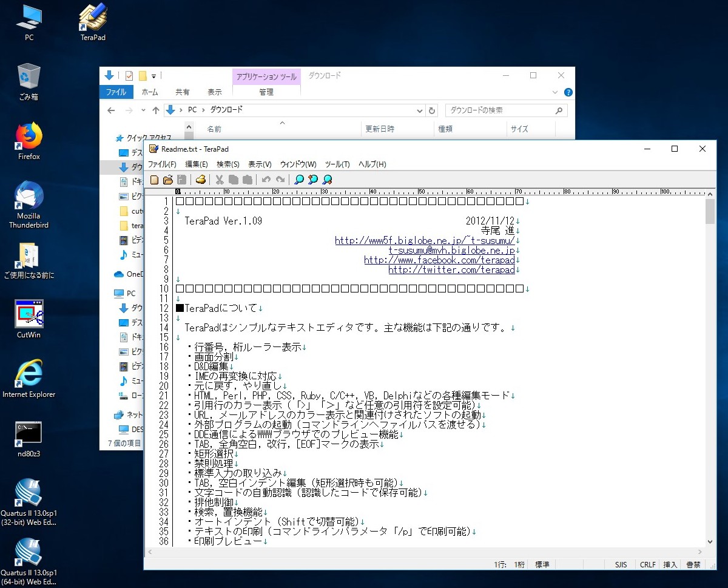728x588 pixels.
Task: Click the Open file folder icon in TeraPad
Action: point(168,180)
